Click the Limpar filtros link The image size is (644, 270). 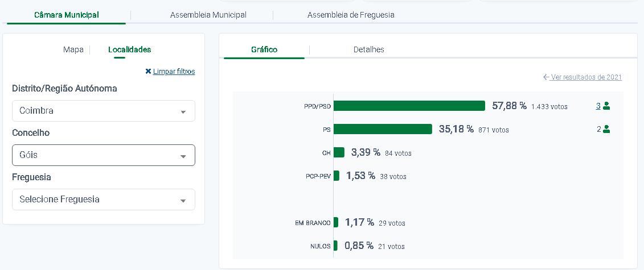(x=174, y=72)
